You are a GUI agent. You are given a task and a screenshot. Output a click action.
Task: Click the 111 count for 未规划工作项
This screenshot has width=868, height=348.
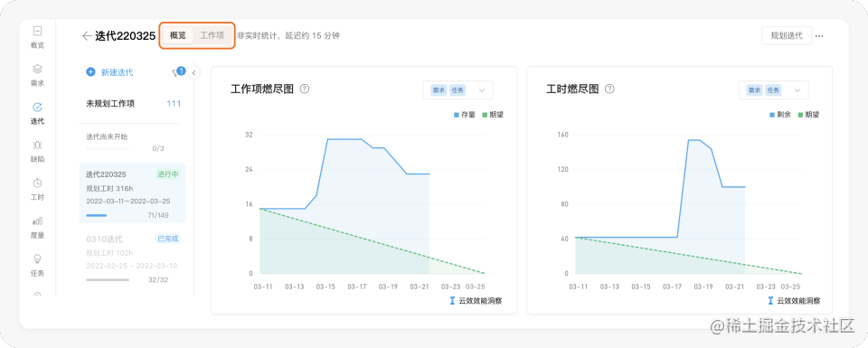174,103
